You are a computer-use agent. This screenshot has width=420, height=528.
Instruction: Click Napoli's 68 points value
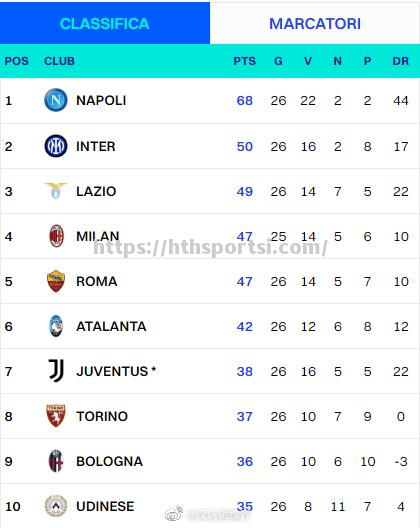[245, 100]
